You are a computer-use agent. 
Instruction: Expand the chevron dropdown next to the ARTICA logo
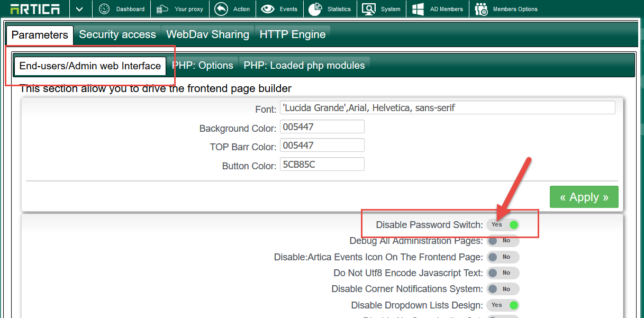(80, 8)
